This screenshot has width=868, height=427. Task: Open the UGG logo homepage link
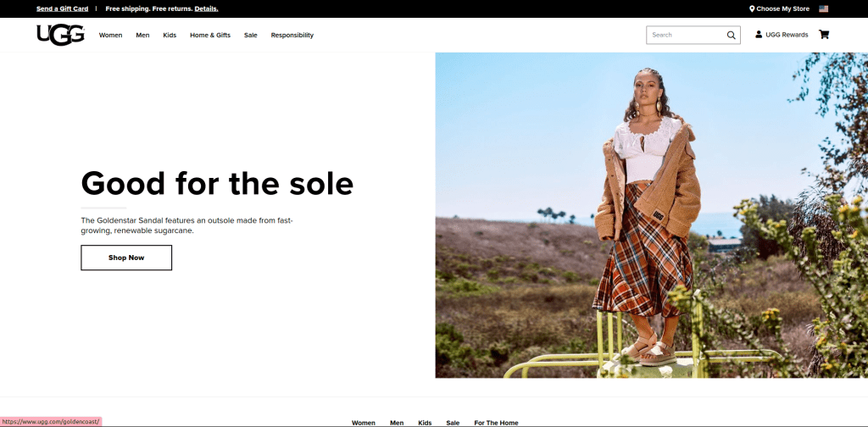point(60,35)
